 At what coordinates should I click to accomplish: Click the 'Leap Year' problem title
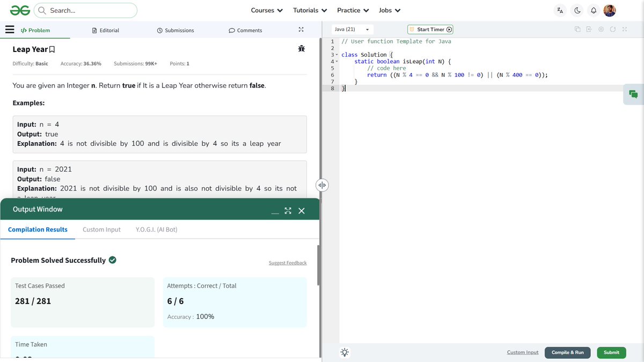30,49
